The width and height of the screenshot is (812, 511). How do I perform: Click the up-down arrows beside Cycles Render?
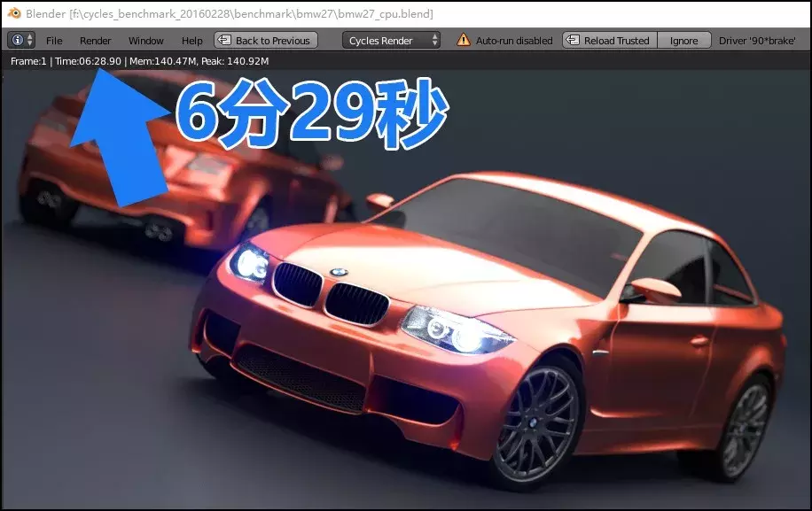[433, 40]
